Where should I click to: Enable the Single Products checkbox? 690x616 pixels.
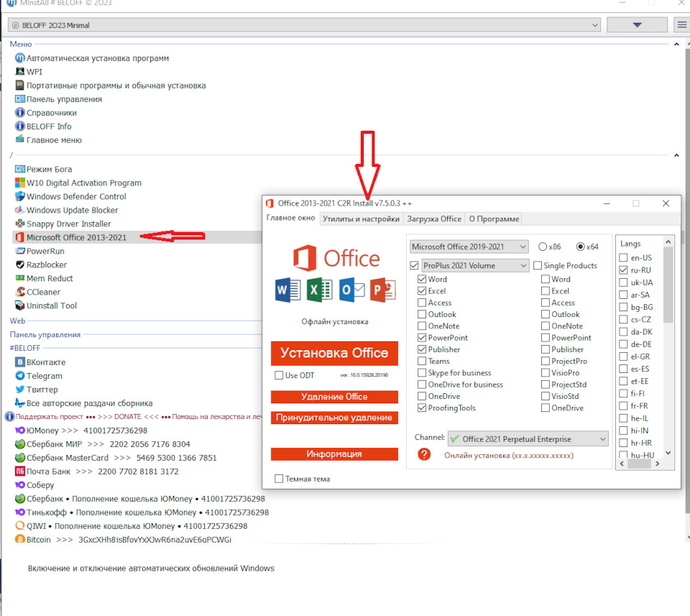538,265
